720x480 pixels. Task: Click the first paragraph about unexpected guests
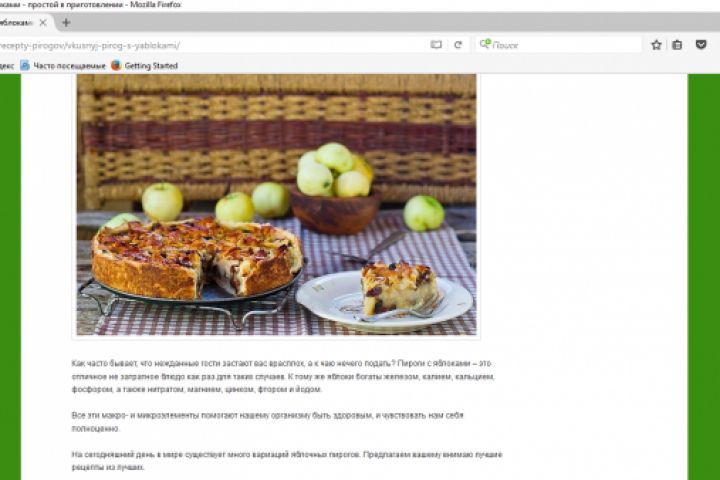point(283,376)
